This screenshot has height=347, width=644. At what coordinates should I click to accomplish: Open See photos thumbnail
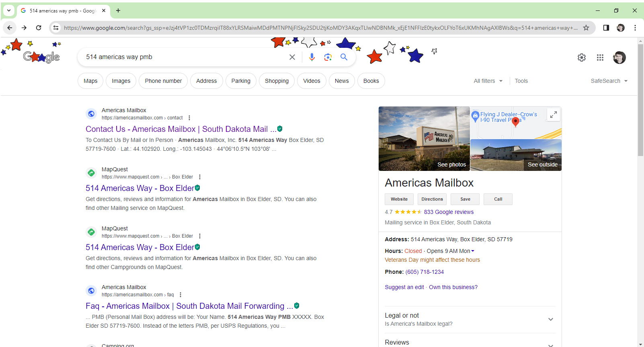[424, 139]
